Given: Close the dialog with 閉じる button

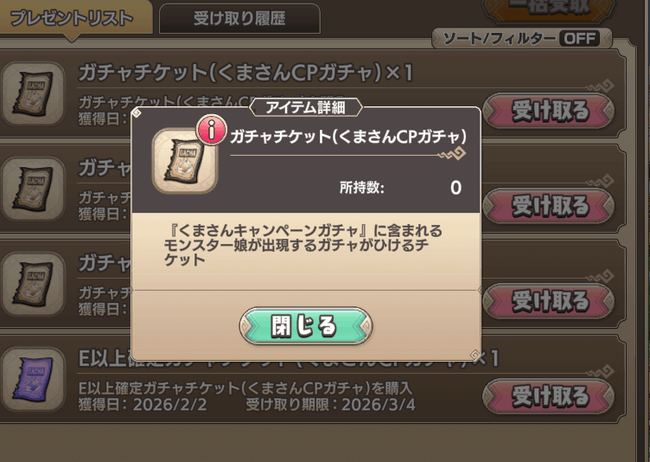Looking at the screenshot, I should pos(306,326).
